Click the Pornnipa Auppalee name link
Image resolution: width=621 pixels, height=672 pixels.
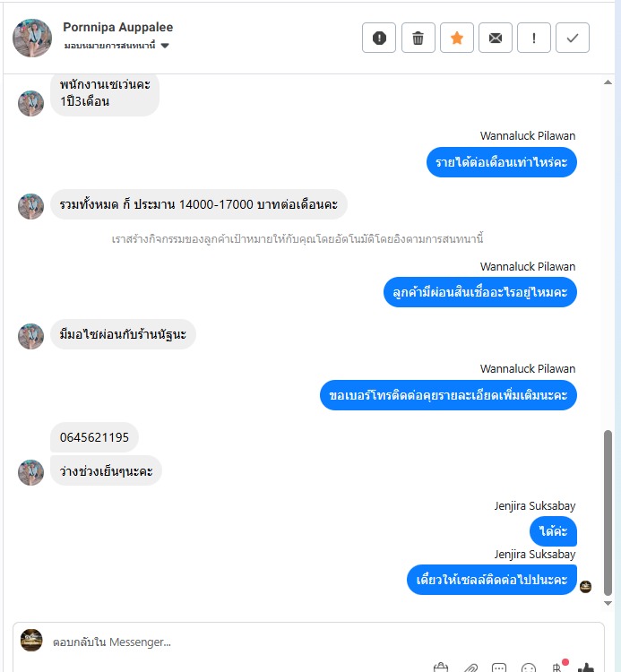[118, 27]
